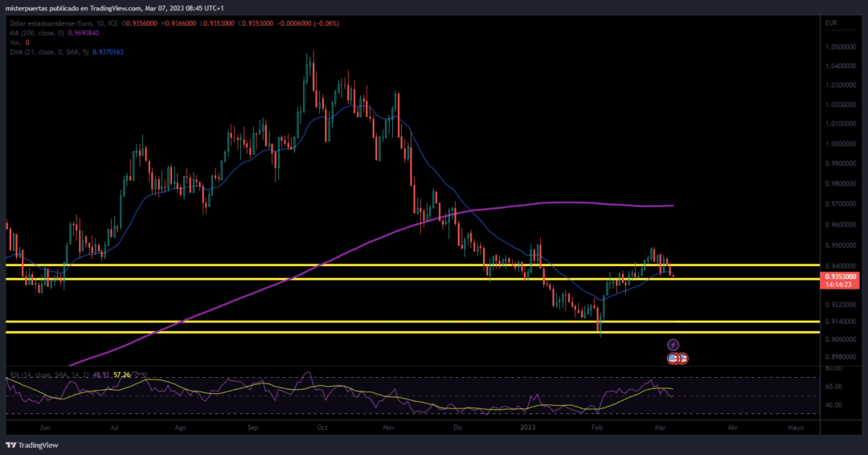The image size is (868, 455).
Task: Click the Oct label on time axis
Action: pos(322,428)
